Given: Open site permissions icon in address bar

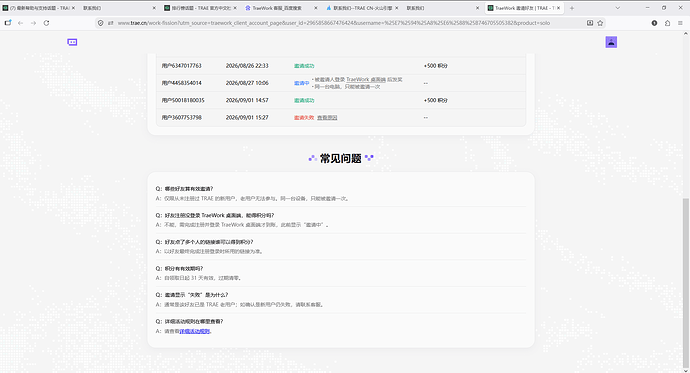Looking at the screenshot, I should 110,23.
